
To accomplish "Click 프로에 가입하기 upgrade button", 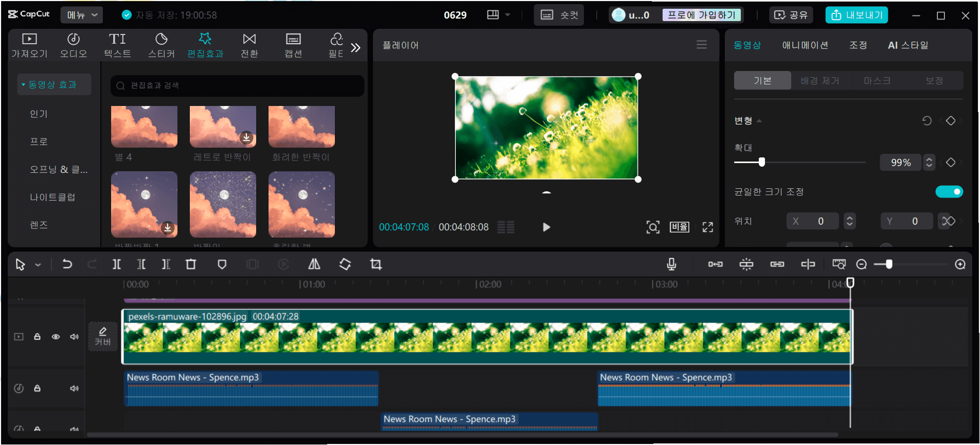I will pos(702,15).
